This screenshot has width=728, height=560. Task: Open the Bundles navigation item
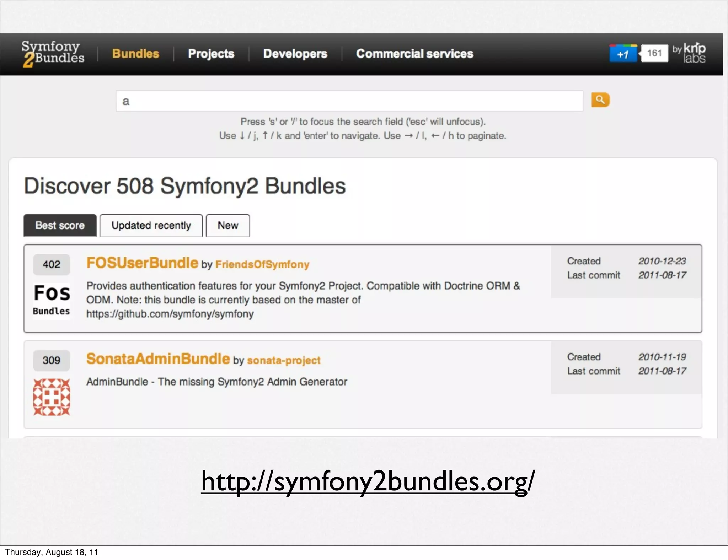[x=135, y=54]
